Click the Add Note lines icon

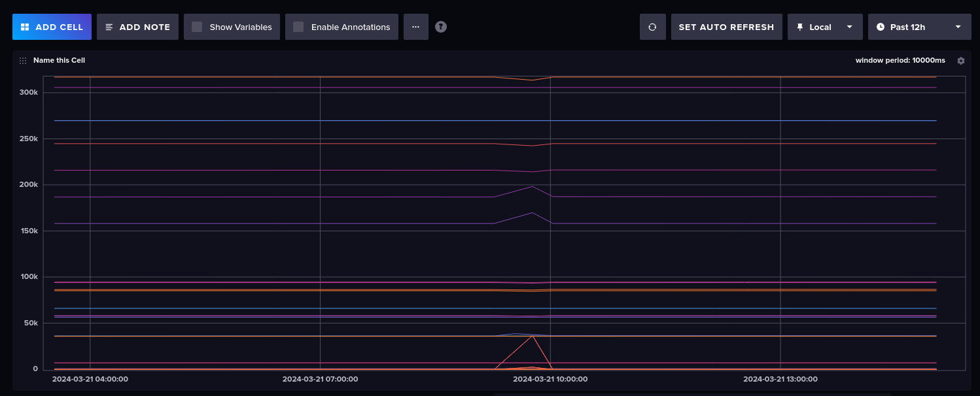coord(109,27)
